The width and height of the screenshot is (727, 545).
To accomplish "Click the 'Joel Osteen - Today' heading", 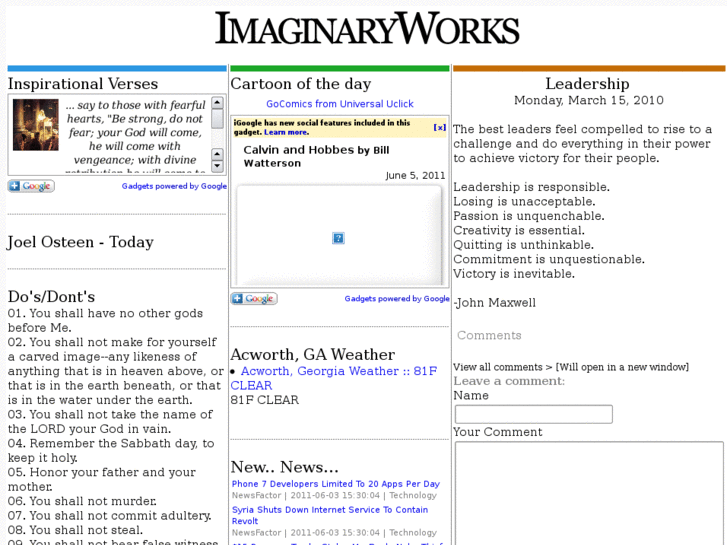I will click(80, 242).
